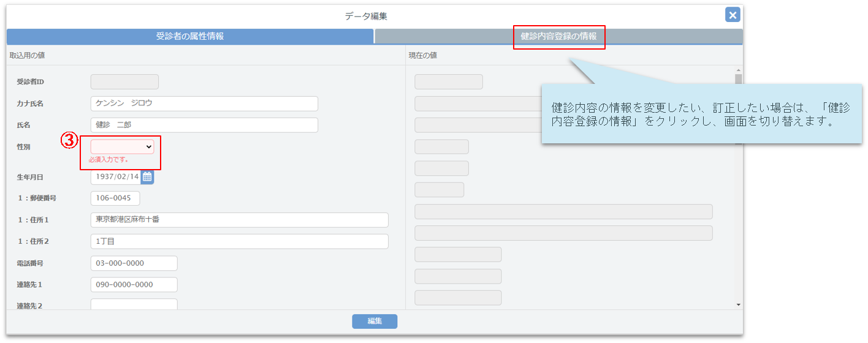Viewport: 868px width, 343px height.
Task: Click the 必須入力です。 error message
Action: (x=108, y=160)
